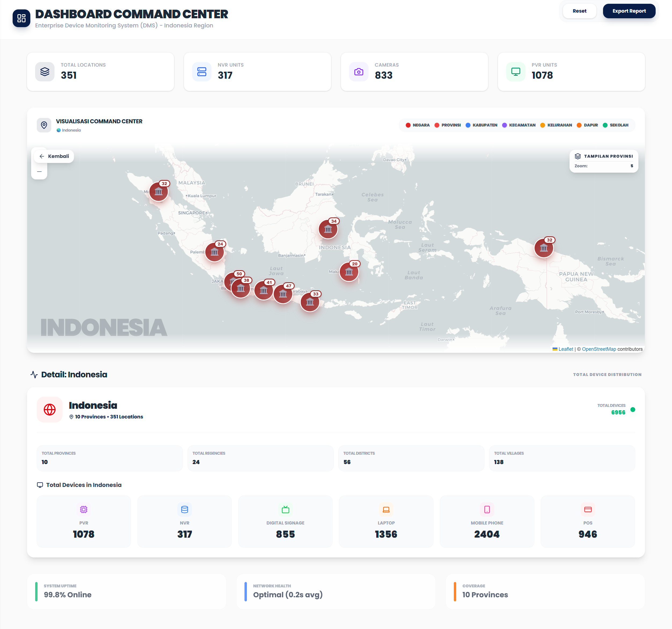
Task: Click the Total Villages value 138
Action: pos(499,462)
